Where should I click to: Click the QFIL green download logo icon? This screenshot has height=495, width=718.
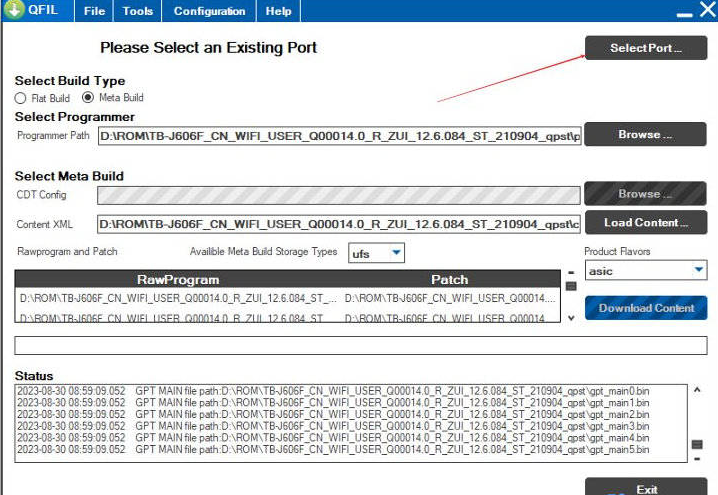point(14,10)
